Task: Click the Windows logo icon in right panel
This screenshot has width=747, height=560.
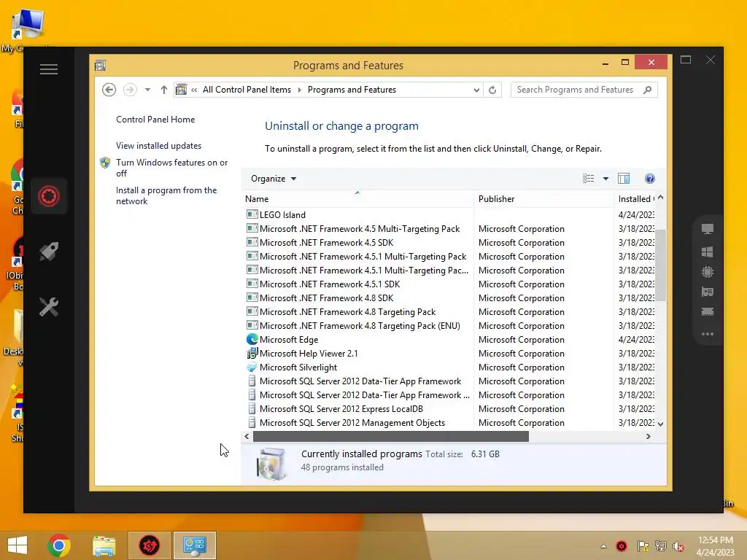Action: (708, 252)
